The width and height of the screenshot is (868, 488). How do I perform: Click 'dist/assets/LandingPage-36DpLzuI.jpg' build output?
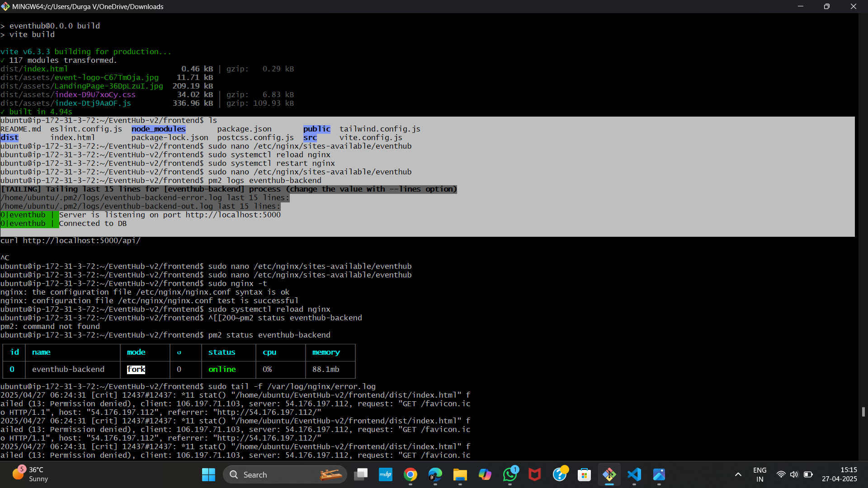point(82,86)
